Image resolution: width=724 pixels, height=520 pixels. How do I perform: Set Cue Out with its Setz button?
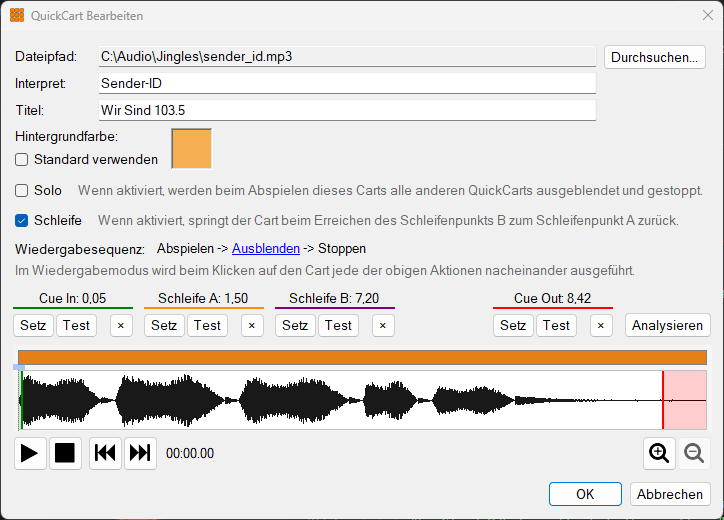(513, 326)
